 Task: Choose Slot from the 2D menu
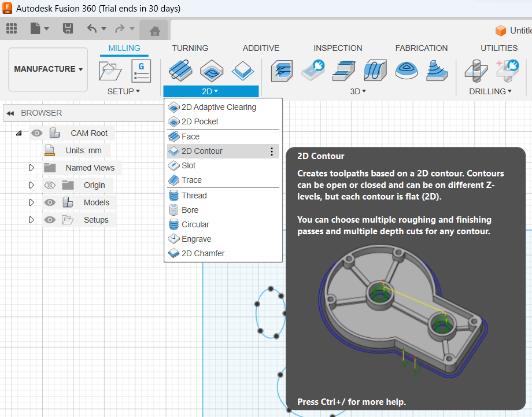[x=223, y=165]
